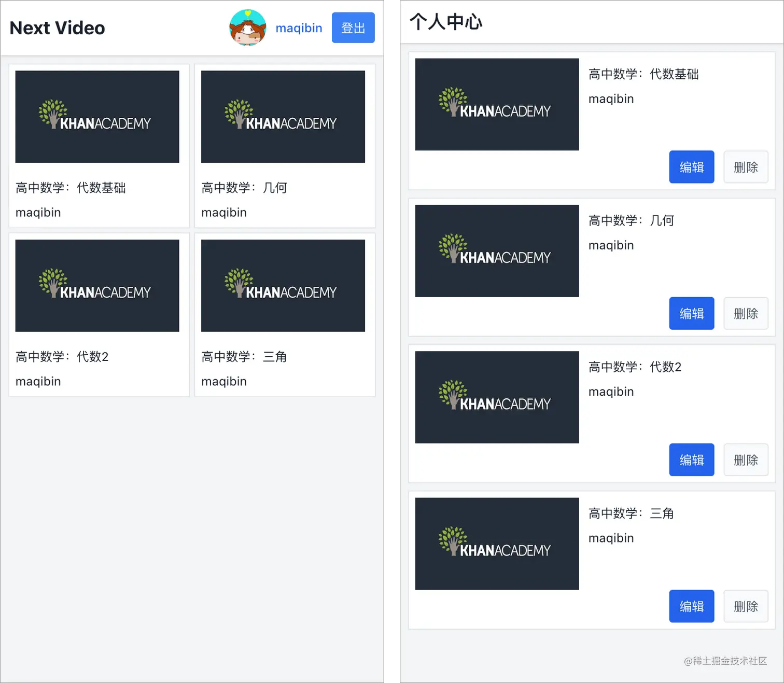Click 编辑 for 高中数学：代数2
This screenshot has height=683, width=784.
point(691,459)
